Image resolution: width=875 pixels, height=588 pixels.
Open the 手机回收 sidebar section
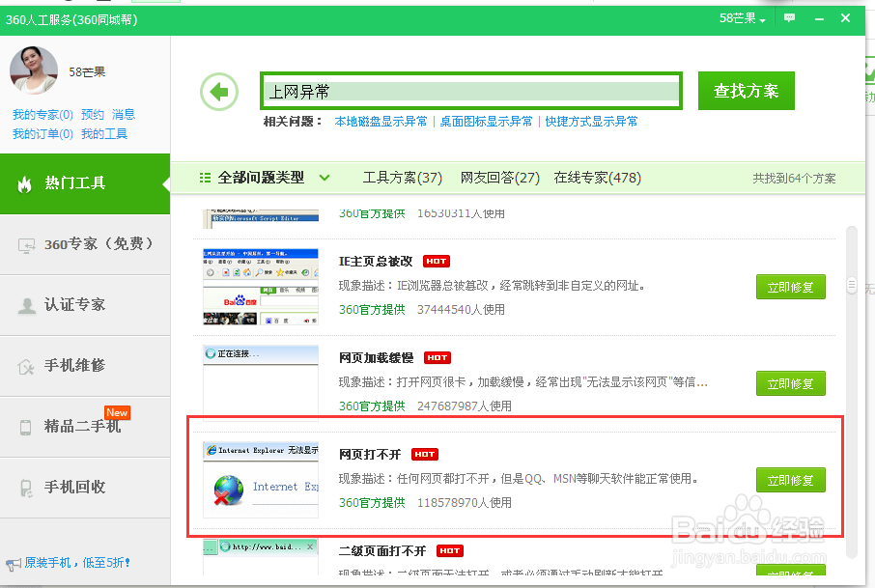[85, 488]
